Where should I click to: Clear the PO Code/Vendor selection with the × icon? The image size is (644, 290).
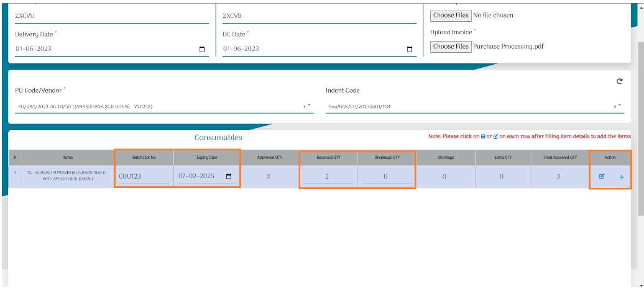pyautogui.click(x=304, y=106)
